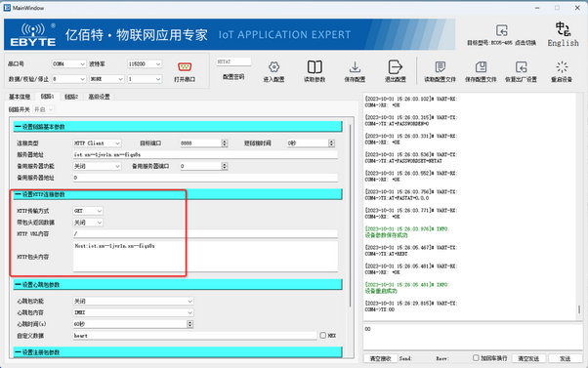Expand the HTTP传输方式 GET dropdown
Screen dimensions: 588x368
[88, 211]
